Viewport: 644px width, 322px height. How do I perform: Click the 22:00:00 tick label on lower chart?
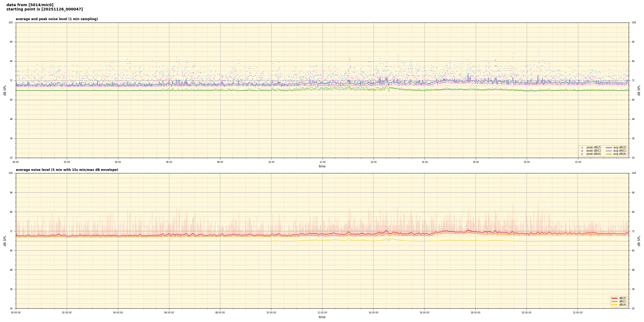[x=577, y=313]
